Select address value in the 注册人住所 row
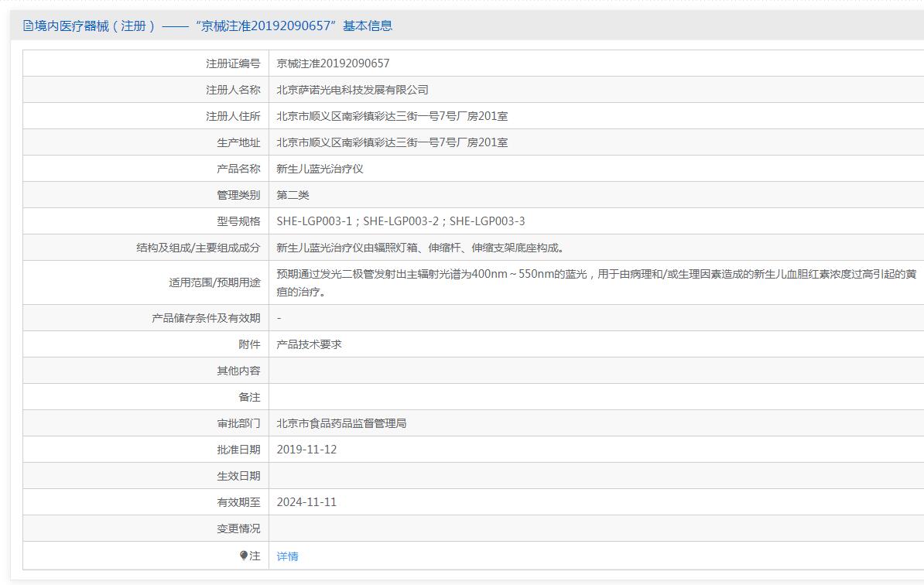 point(392,116)
